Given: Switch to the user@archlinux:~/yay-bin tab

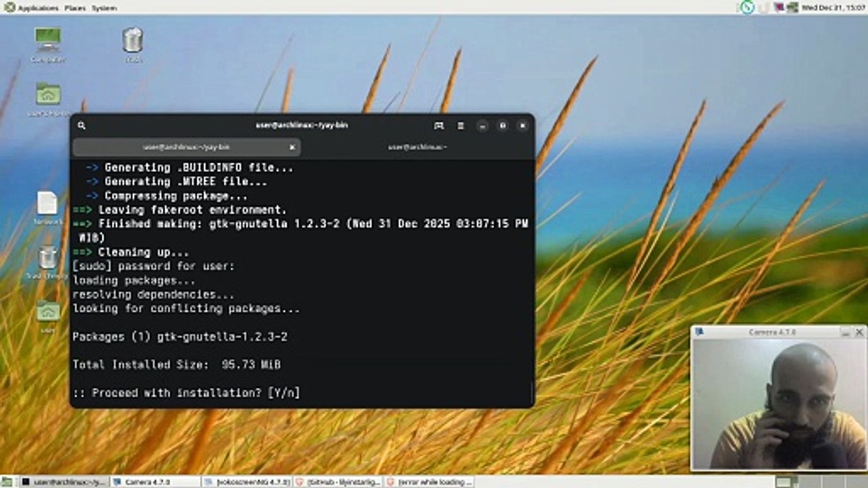Looking at the screenshot, I should point(186,147).
